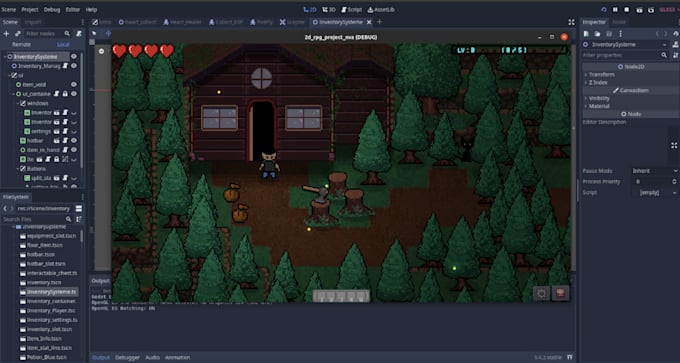This screenshot has width=680, height=363.
Task: Click the chest icon button in game window
Action: pos(560,294)
